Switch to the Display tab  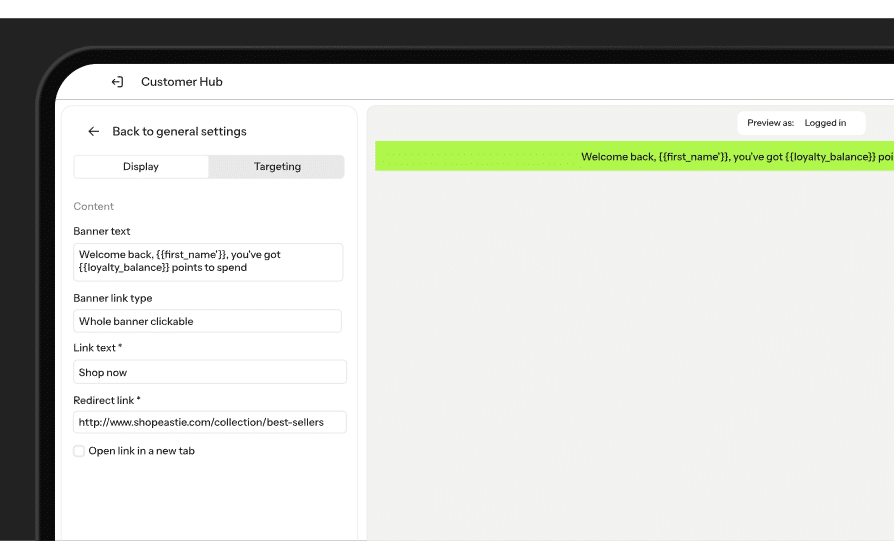[x=141, y=167]
